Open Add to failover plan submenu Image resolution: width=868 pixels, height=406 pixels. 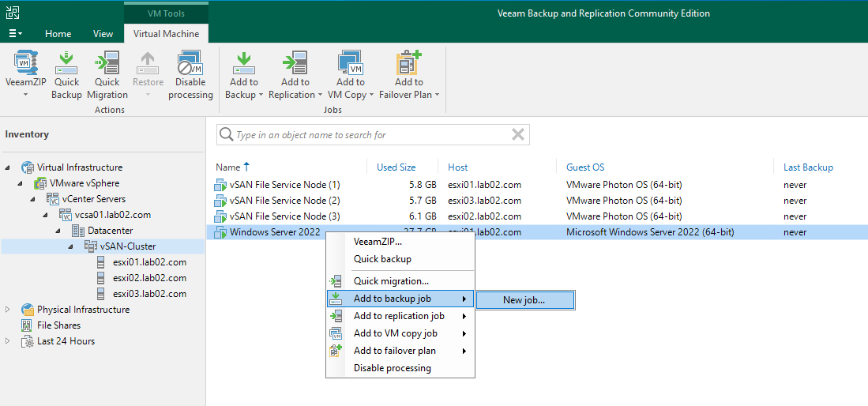400,351
